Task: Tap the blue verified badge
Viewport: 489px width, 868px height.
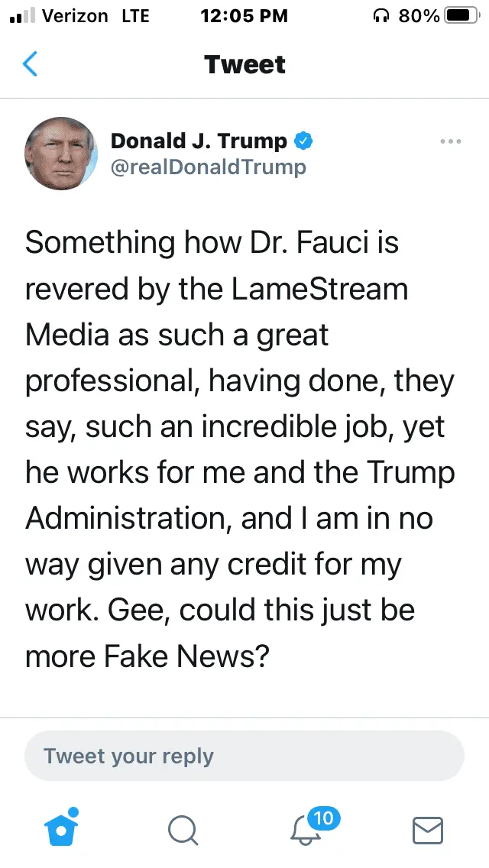Action: 303,141
